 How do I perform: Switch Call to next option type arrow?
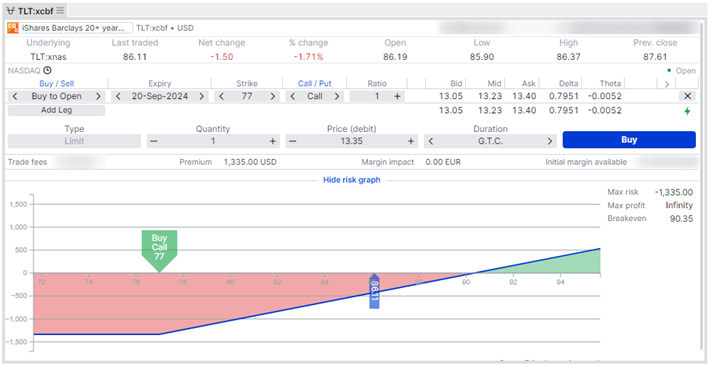337,96
